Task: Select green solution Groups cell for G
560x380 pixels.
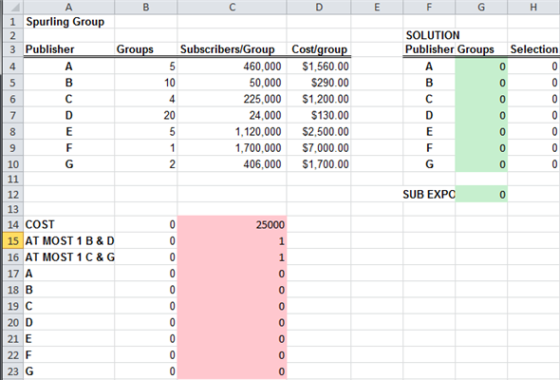Action: click(x=481, y=164)
